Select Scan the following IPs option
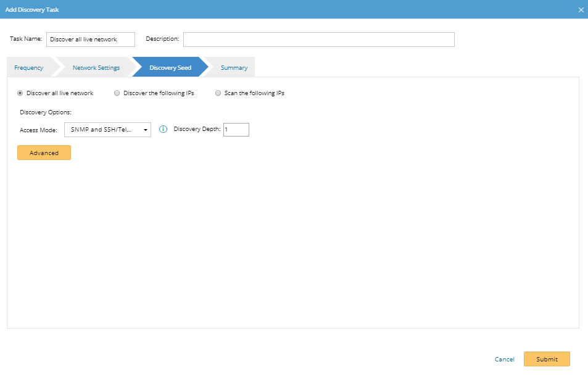This screenshot has height=375, width=588. tap(218, 93)
